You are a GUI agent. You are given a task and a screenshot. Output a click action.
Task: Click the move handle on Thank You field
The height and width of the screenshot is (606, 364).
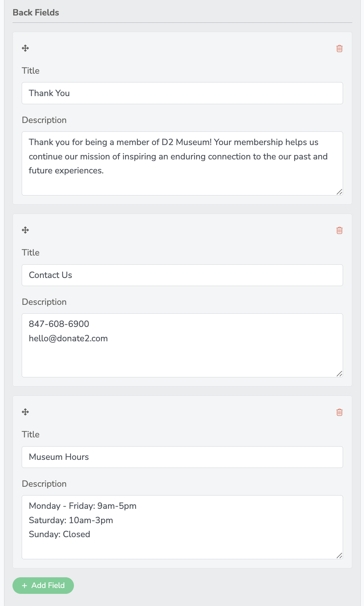pyautogui.click(x=25, y=48)
